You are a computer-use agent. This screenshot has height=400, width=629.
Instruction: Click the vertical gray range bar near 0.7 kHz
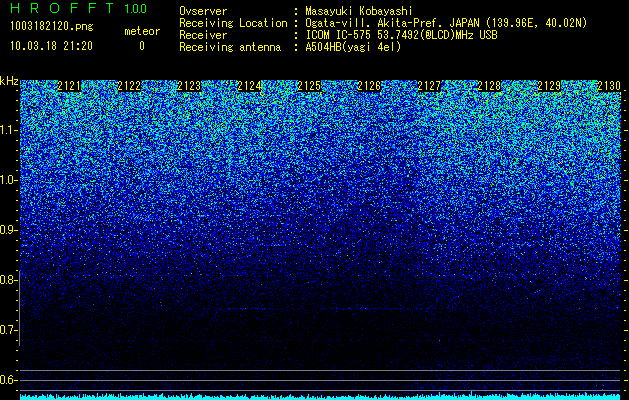(x=20, y=308)
